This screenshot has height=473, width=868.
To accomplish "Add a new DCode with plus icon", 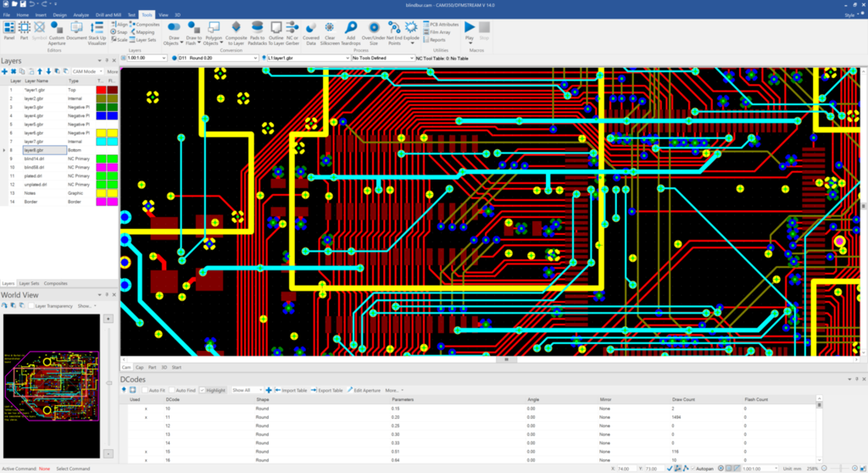I will [x=269, y=391].
